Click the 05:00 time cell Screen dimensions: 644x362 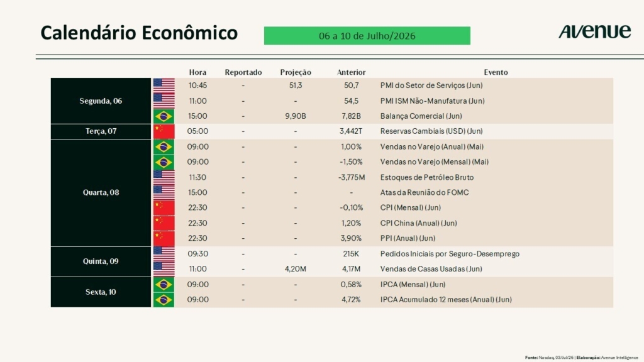[x=197, y=131]
